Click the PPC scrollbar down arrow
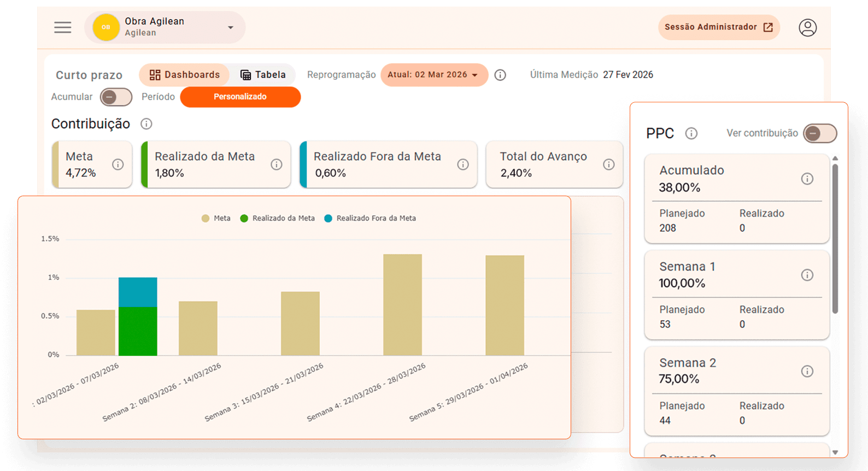Viewport: 868px width, 471px height. pyautogui.click(x=835, y=452)
